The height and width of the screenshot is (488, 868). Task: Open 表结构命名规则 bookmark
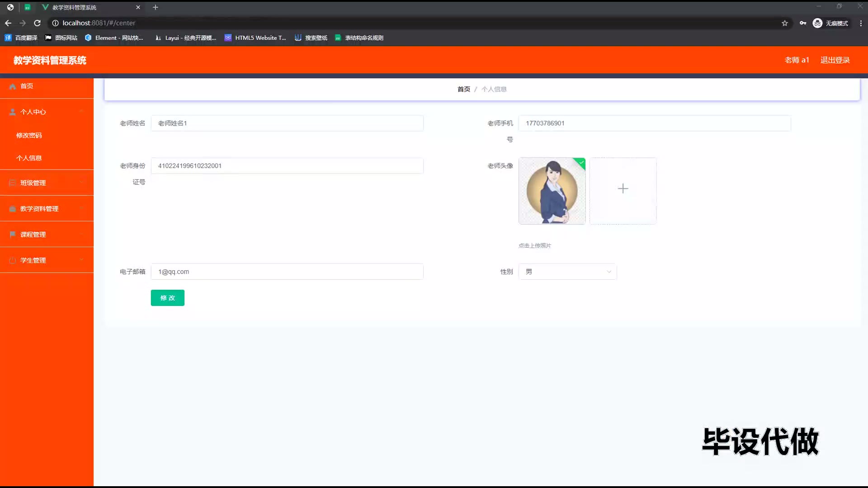pyautogui.click(x=359, y=38)
